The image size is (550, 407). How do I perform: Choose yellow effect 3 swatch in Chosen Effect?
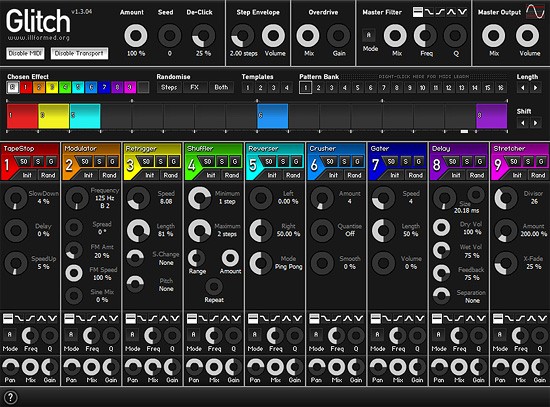pyautogui.click(x=52, y=87)
